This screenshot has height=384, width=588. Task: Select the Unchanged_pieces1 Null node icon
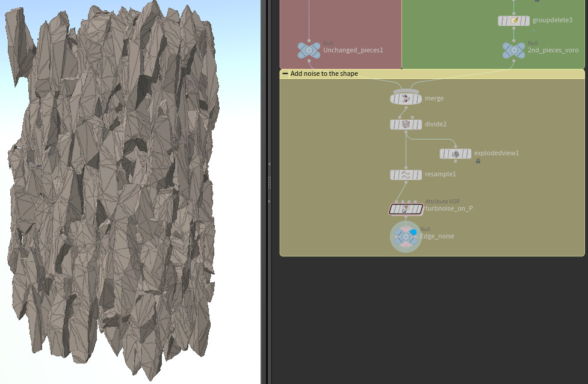309,51
